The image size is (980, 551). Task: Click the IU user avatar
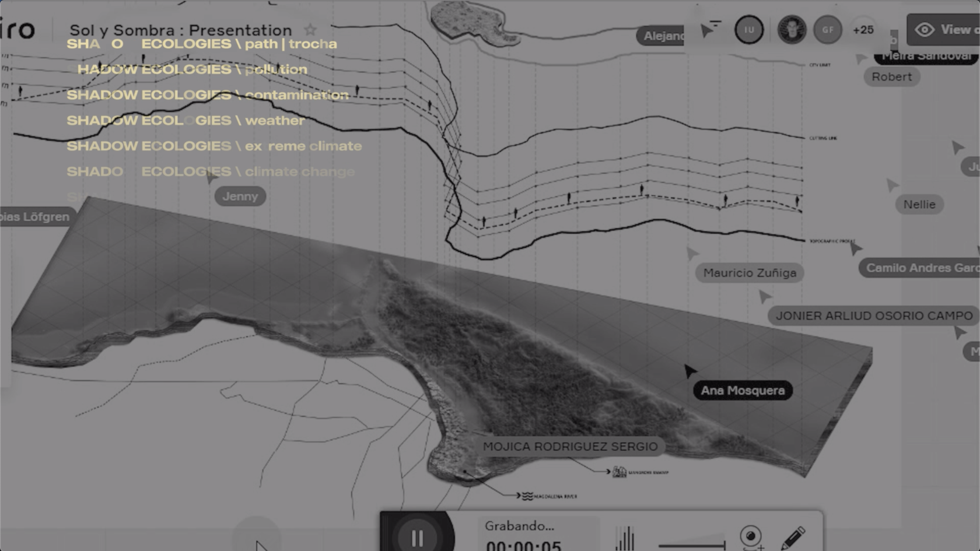tap(749, 30)
